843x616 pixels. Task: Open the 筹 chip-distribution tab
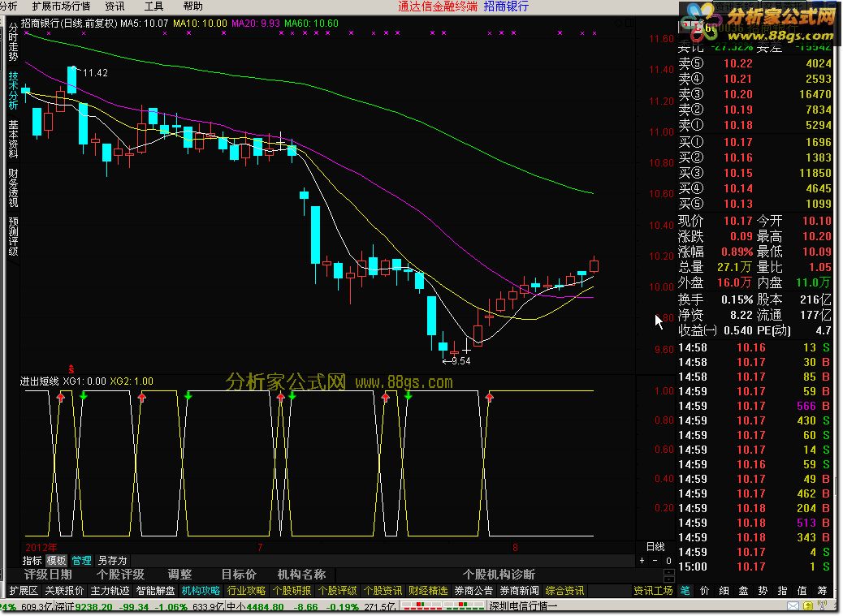click(x=822, y=591)
